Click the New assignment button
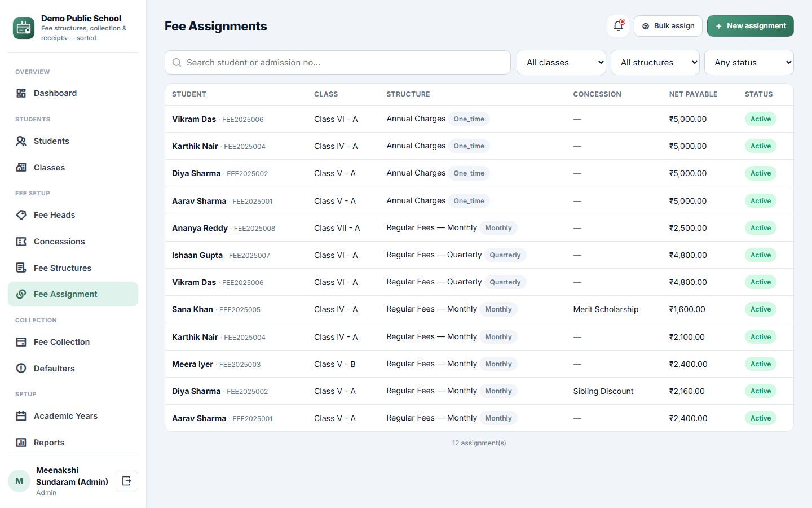This screenshot has height=508, width=812. (750, 26)
